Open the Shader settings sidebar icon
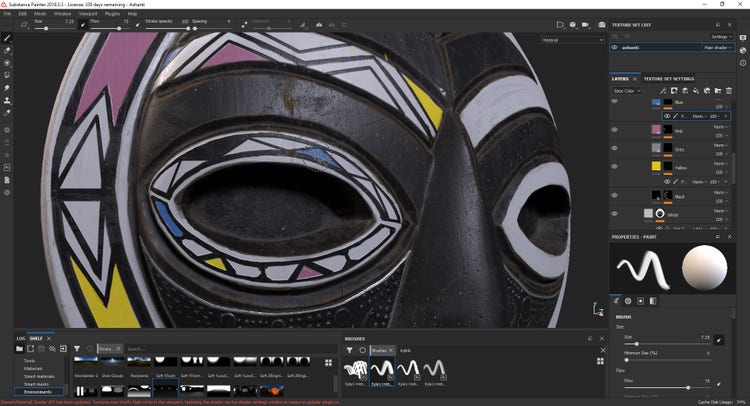The image size is (750, 406). (x=743, y=50)
